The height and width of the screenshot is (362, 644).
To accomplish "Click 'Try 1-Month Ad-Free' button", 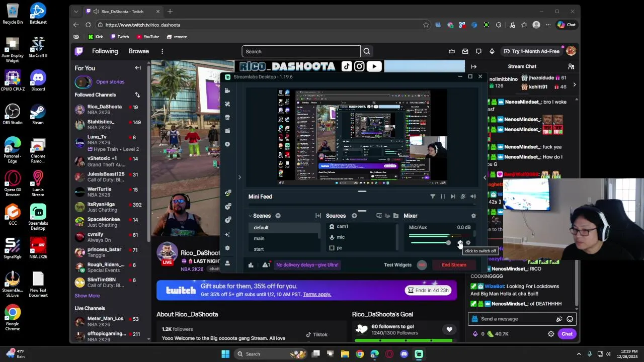I will [531, 51].
